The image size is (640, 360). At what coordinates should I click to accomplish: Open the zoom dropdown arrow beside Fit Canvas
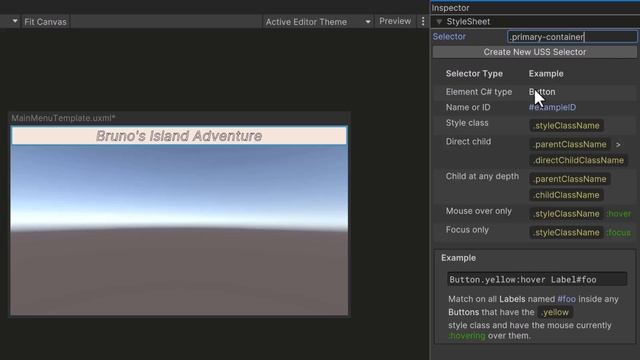[x=15, y=21]
